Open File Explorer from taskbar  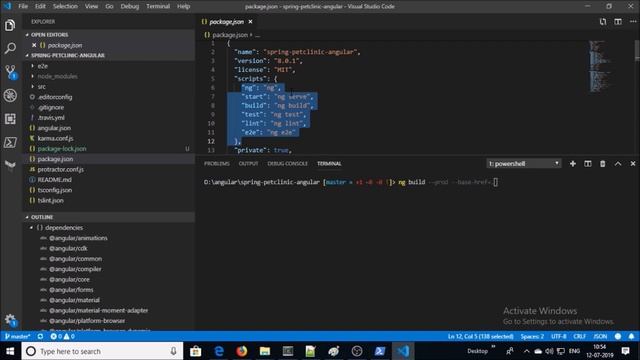pyautogui.click(x=265, y=351)
